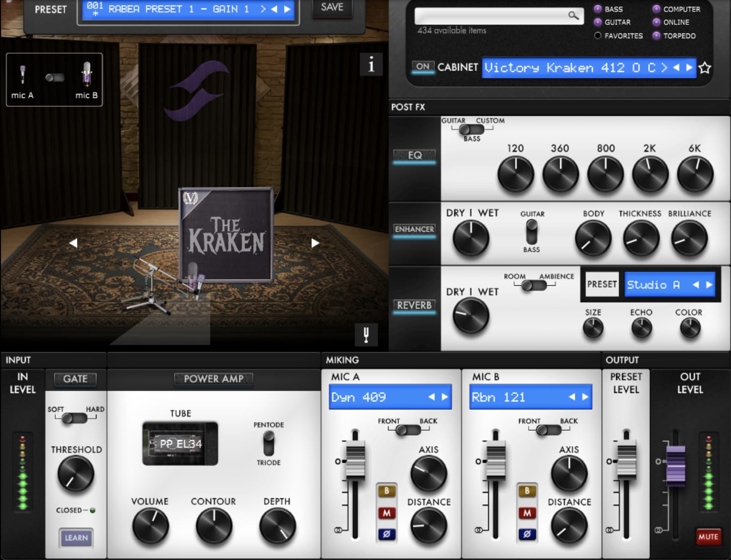This screenshot has width=731, height=560.
Task: Select the next preset arrow
Action: coord(287,9)
